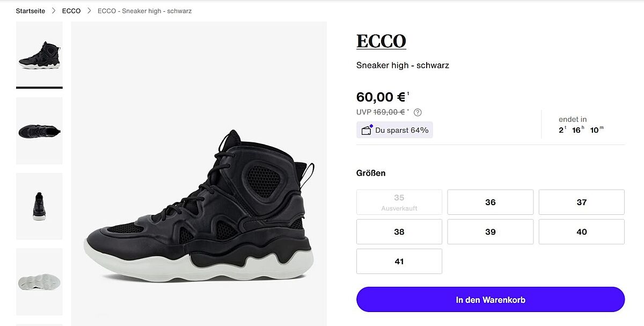The width and height of the screenshot is (644, 326).
Task: Go to Startseite in breadcrumb
Action: coord(30,11)
